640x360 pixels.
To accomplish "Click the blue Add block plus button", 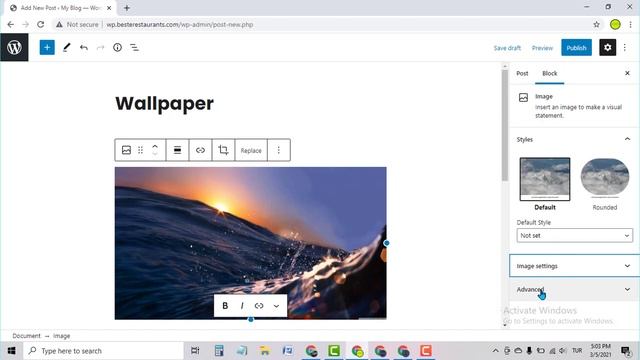I will coord(47,47).
